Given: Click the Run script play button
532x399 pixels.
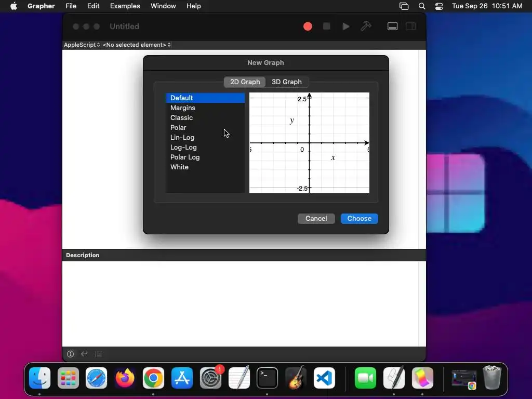Looking at the screenshot, I should [x=345, y=26].
